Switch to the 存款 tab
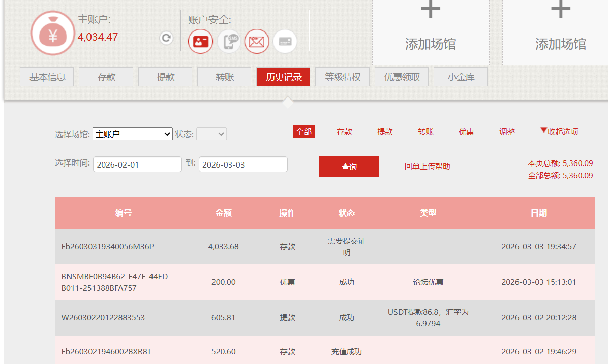Image resolution: width=608 pixels, height=364 pixels. [106, 77]
